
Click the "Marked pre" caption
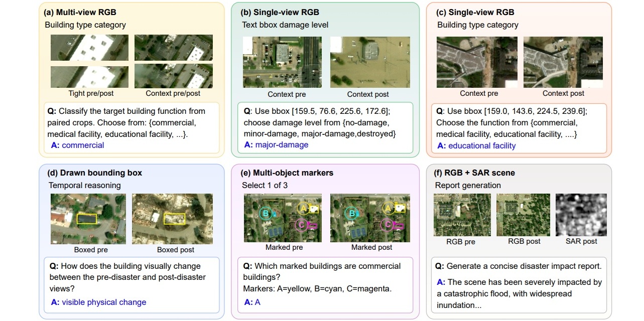click(284, 247)
